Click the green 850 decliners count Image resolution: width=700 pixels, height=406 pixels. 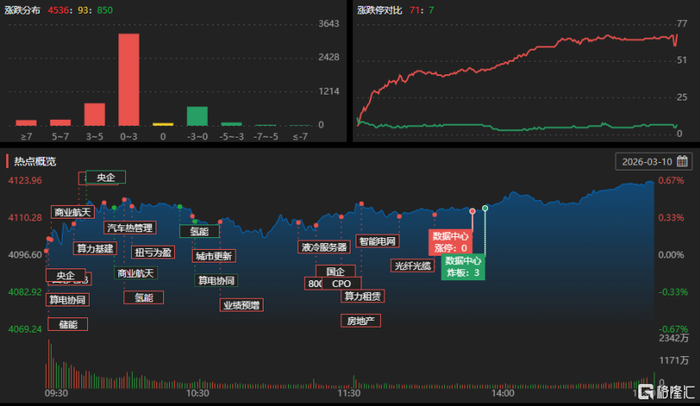(x=105, y=10)
